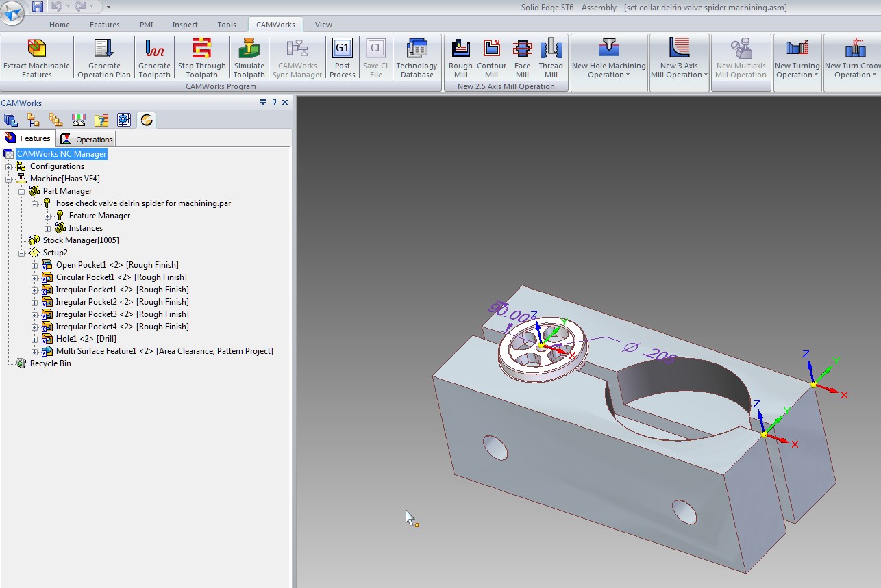Click Generate Toolpath icon
Screen dimensions: 881x588
pyautogui.click(x=154, y=59)
